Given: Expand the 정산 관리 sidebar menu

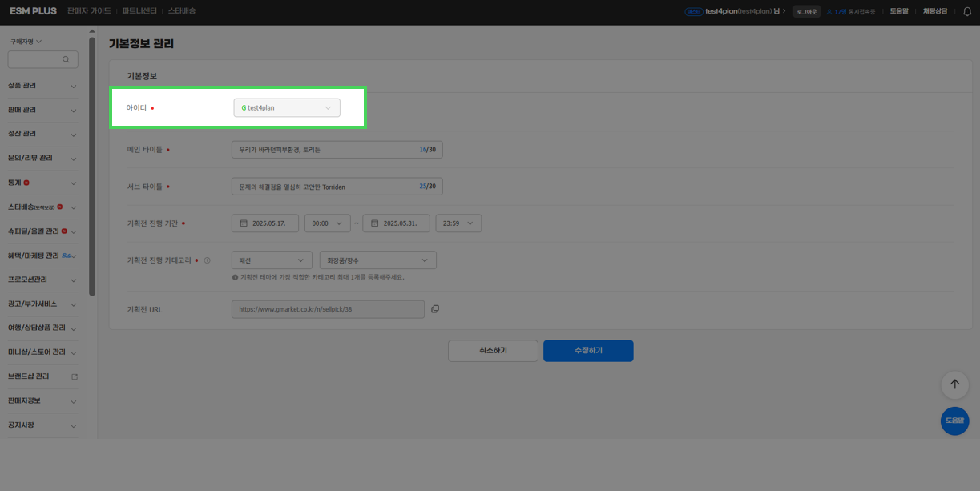Looking at the screenshot, I should coord(42,134).
